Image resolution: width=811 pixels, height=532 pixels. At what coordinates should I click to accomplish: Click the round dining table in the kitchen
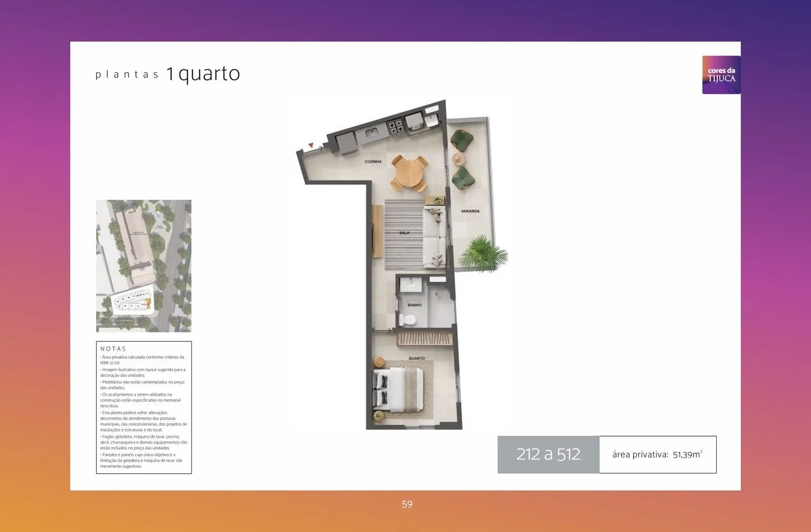coord(410,173)
